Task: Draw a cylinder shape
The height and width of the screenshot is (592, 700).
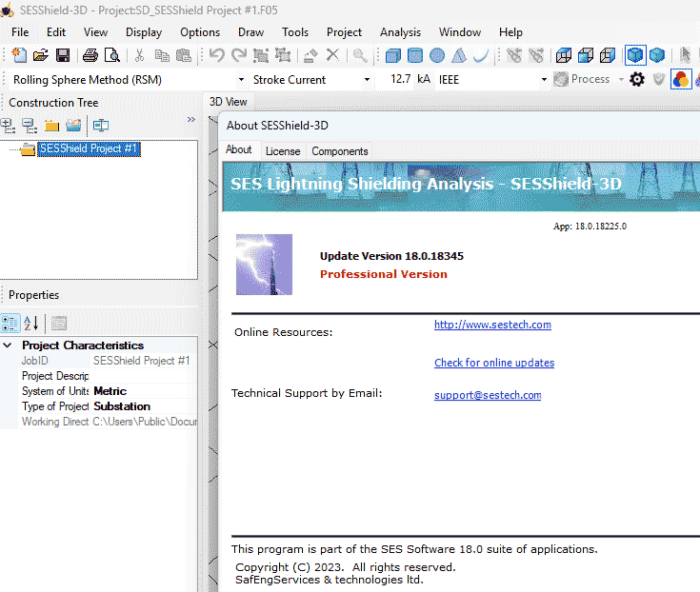Action: [x=414, y=55]
